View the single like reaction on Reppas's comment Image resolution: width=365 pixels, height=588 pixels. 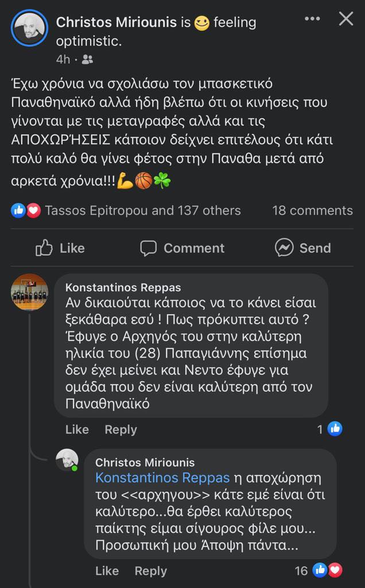[x=330, y=429]
